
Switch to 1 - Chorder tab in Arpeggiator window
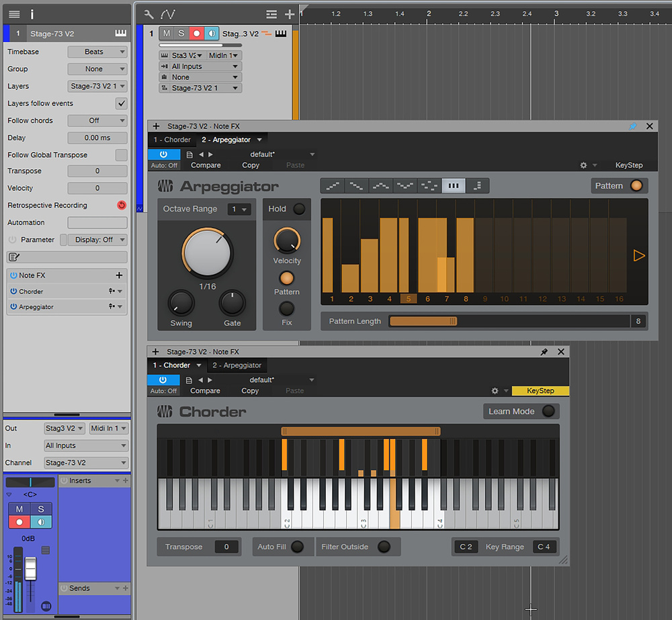click(x=172, y=140)
